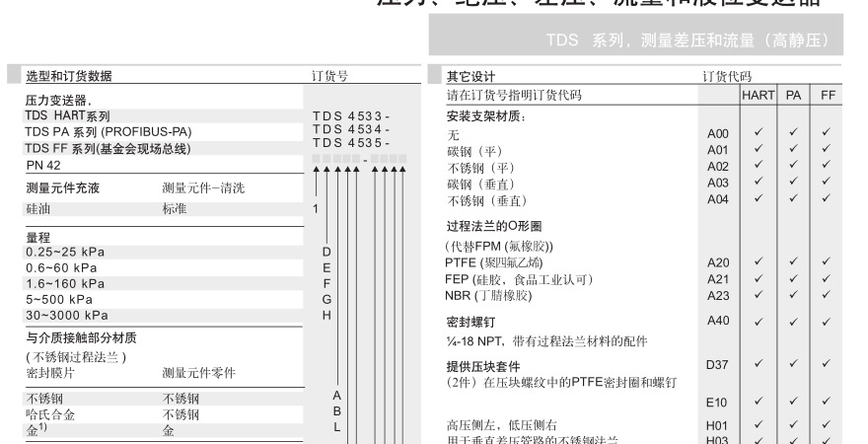Select the 0.25~25 kPa range
This screenshot has height=444, width=868.
click(x=65, y=252)
